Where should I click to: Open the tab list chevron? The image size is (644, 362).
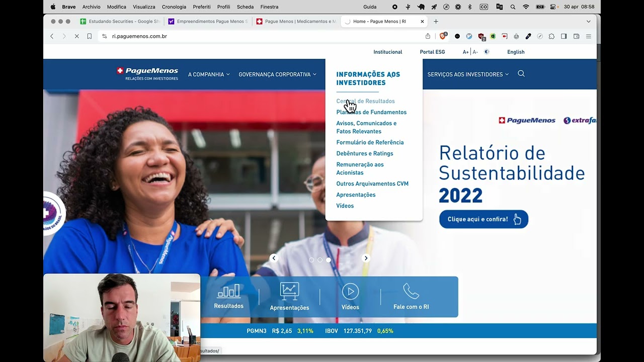pyautogui.click(x=589, y=22)
